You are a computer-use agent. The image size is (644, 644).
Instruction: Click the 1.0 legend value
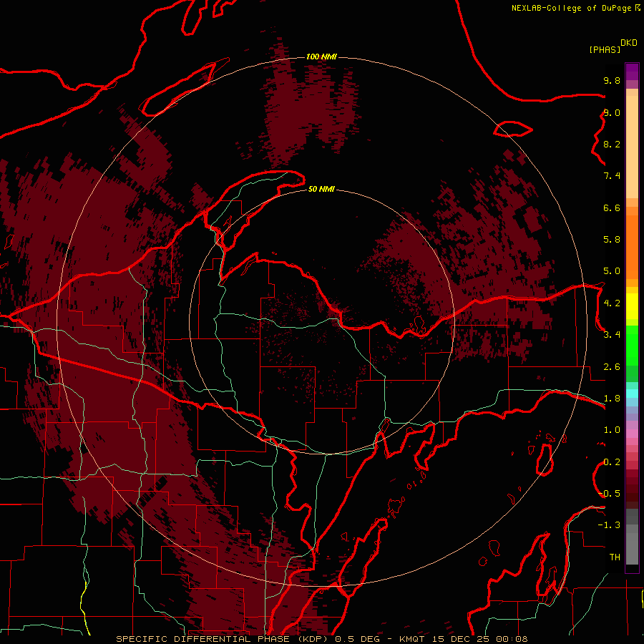coord(612,430)
